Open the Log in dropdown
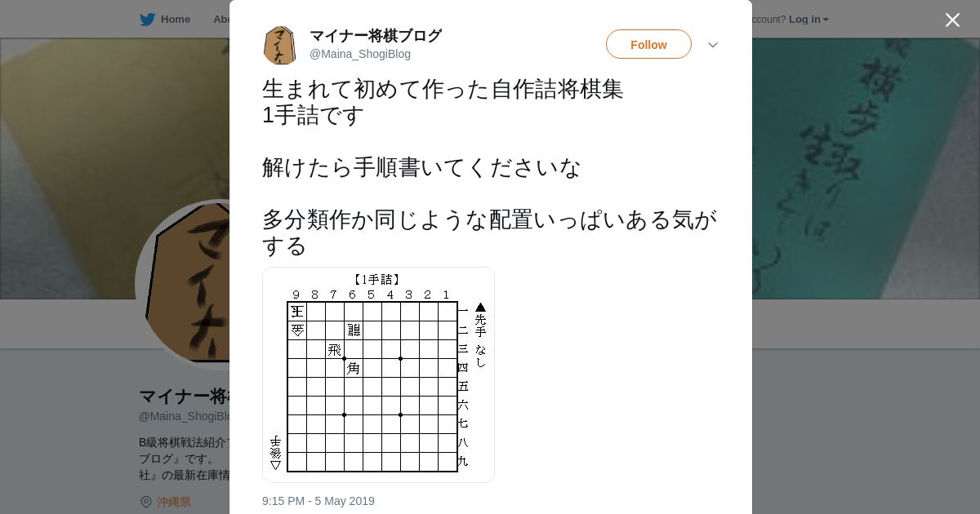The width and height of the screenshot is (980, 514). tap(808, 20)
